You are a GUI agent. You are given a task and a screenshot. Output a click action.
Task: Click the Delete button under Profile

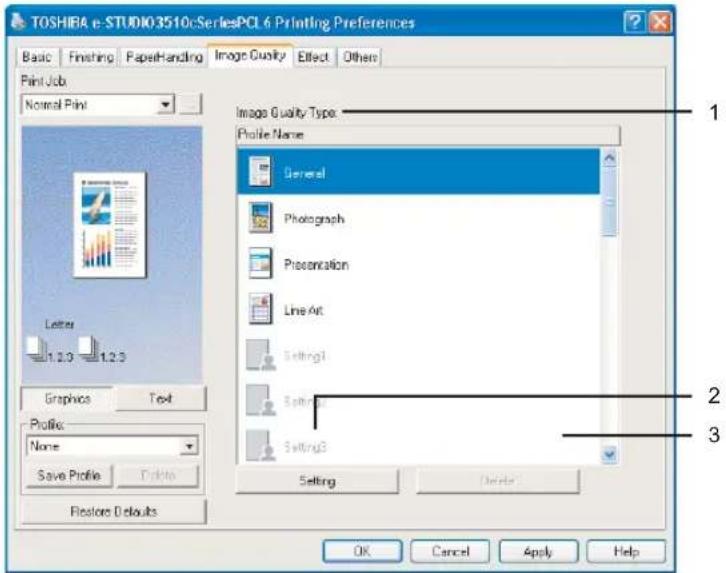pyautogui.click(x=158, y=475)
